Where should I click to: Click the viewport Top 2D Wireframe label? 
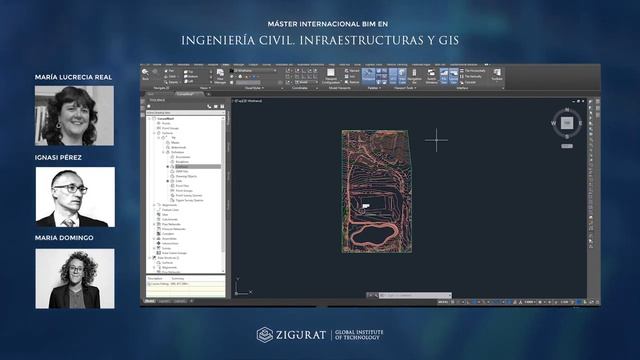pyautogui.click(x=248, y=100)
